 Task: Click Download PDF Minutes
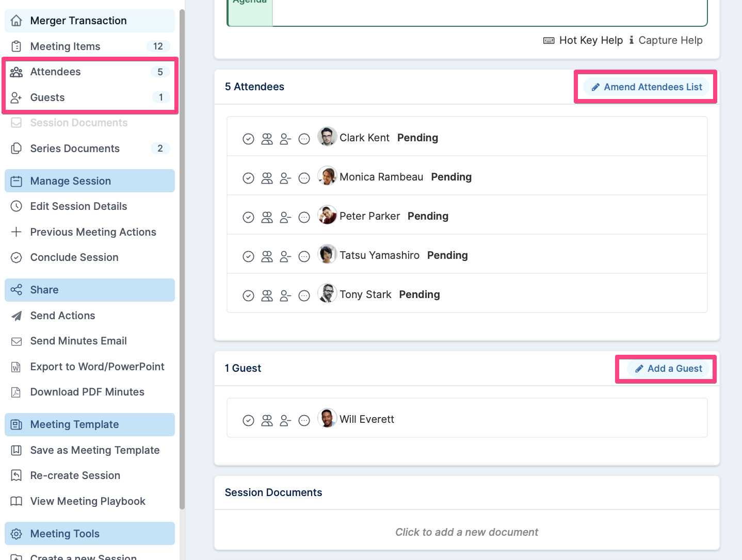(x=90, y=392)
